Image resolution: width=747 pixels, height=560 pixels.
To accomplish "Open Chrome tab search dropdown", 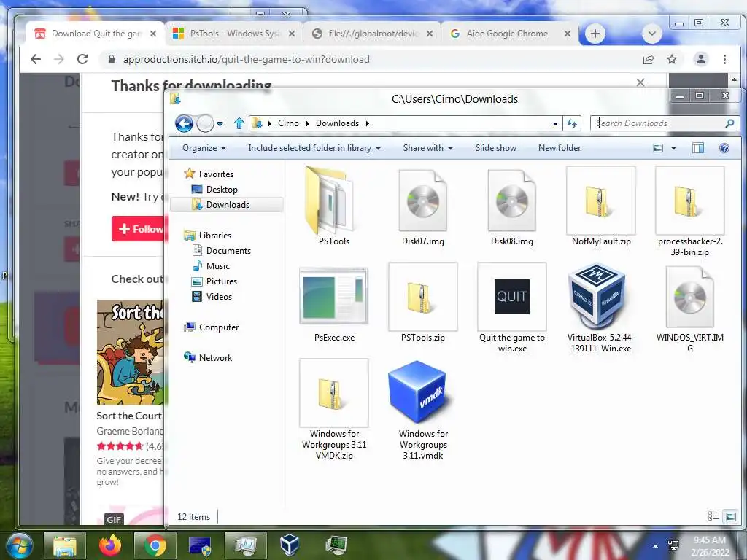I will (651, 34).
